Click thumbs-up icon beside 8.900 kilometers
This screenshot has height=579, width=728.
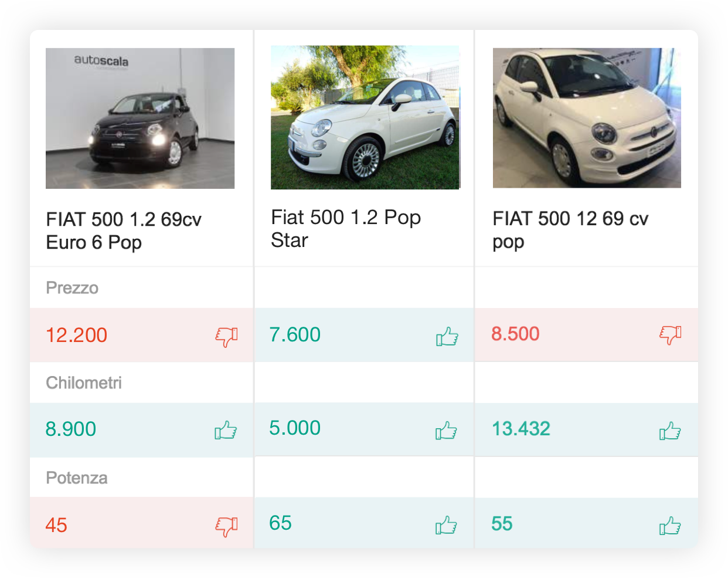(226, 431)
